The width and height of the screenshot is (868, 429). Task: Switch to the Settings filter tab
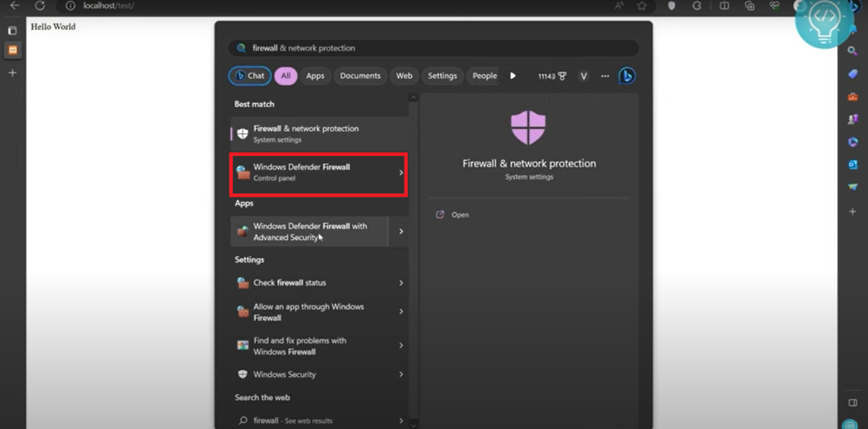tap(442, 76)
